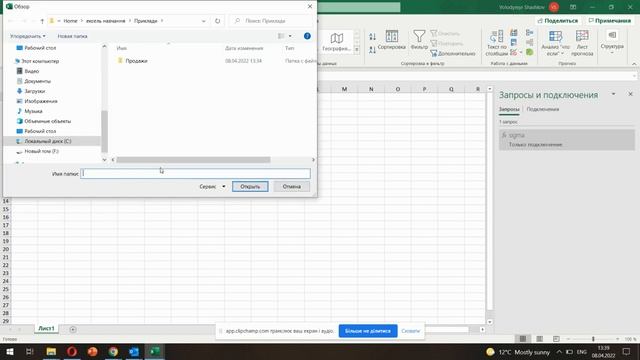Select Загрузки in navigation tree
Screen dimensions: 640x360
click(35, 91)
